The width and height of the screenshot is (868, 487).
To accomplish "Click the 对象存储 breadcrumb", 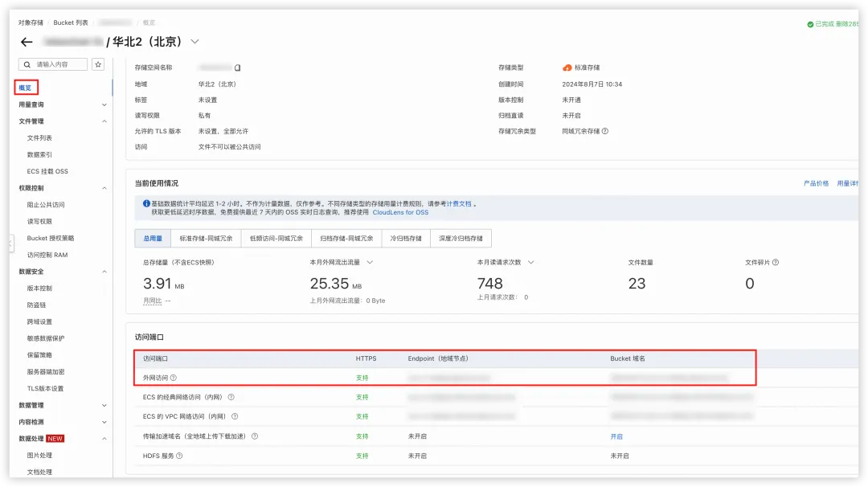I will click(31, 23).
